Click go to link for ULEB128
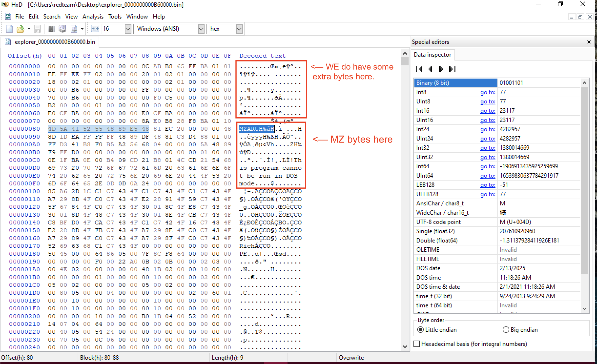The image size is (597, 364). [x=488, y=194]
